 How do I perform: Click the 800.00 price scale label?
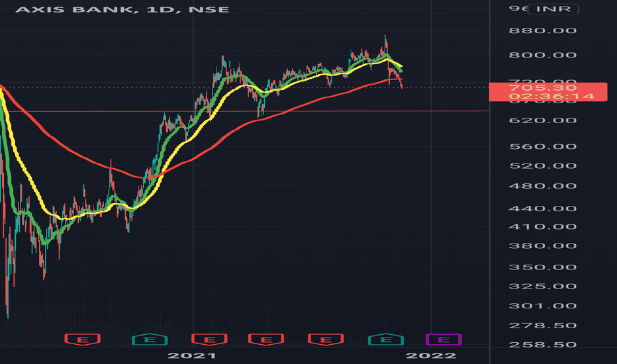coord(543,55)
